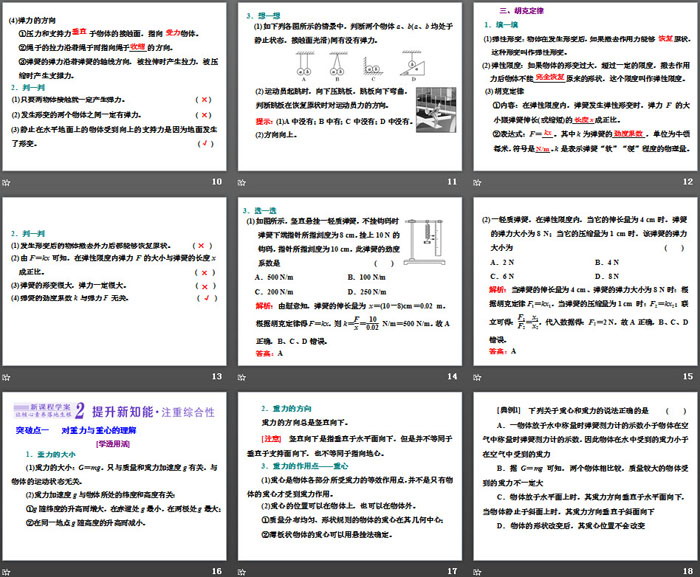Click slide number 15 label
Viewport: 700px width, 577px height.
pyautogui.click(x=688, y=376)
